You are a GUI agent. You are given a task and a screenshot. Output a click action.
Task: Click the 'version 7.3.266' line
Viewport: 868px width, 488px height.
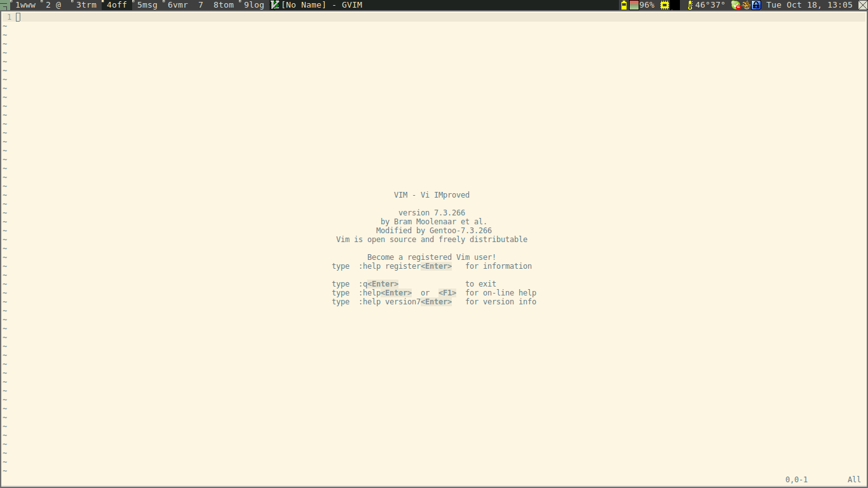click(x=431, y=213)
